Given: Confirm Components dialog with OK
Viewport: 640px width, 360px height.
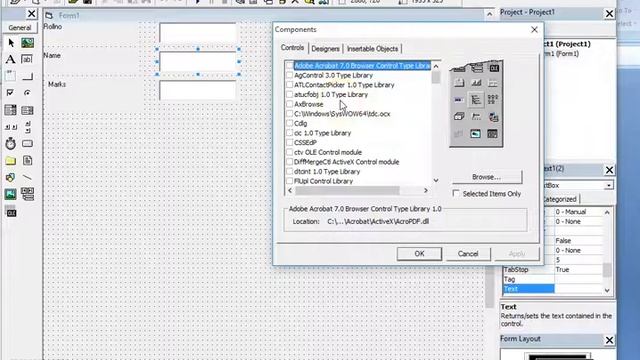Looking at the screenshot, I should click(x=419, y=253).
